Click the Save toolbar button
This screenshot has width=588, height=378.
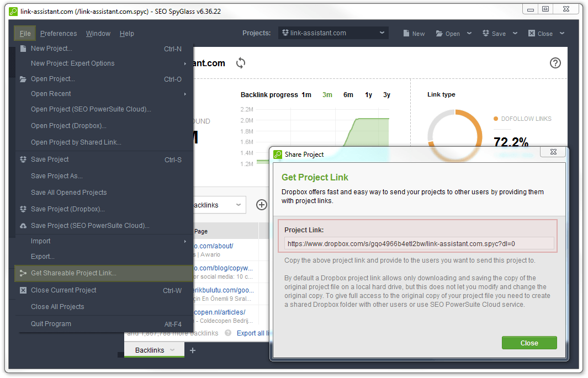[494, 33]
